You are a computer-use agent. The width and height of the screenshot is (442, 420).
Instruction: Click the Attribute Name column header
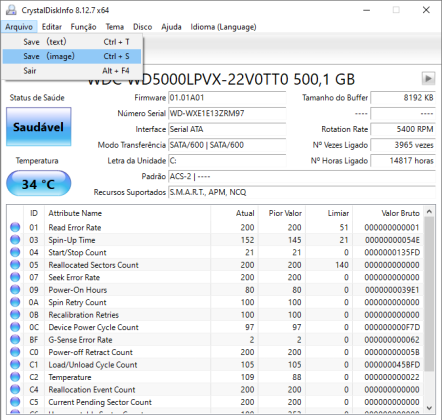pos(127,213)
